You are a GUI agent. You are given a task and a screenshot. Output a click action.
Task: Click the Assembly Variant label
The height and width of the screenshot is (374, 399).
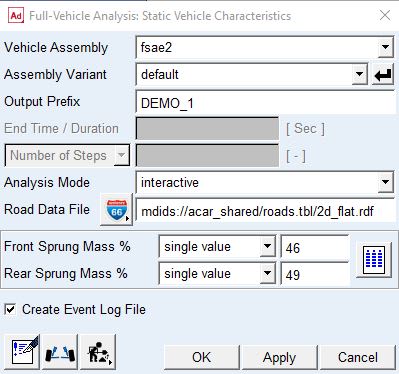tap(55, 74)
